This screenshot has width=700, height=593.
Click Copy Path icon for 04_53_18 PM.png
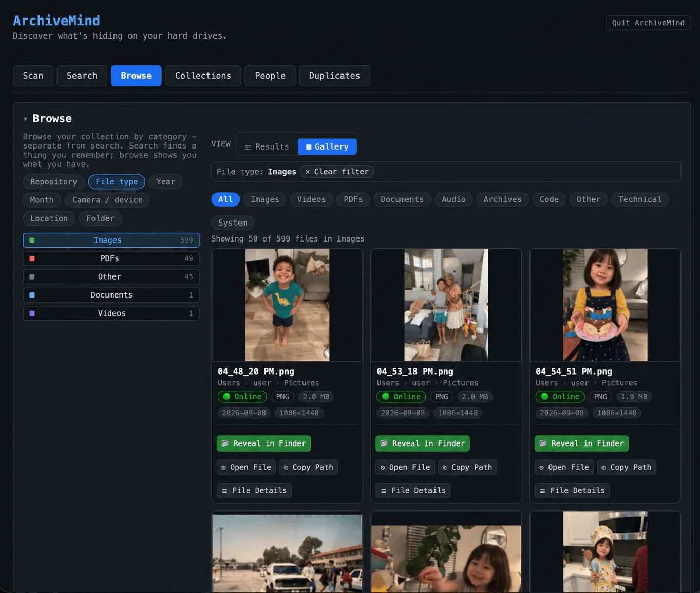[x=445, y=468]
